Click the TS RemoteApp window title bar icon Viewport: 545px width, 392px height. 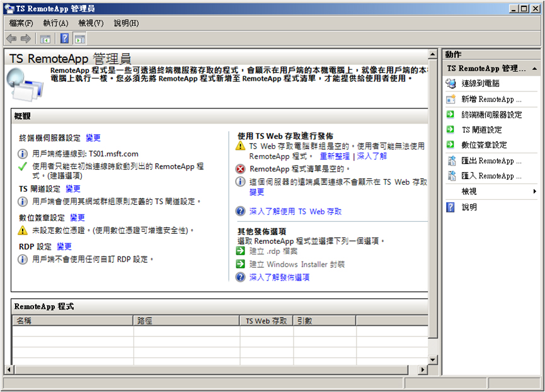(x=9, y=9)
